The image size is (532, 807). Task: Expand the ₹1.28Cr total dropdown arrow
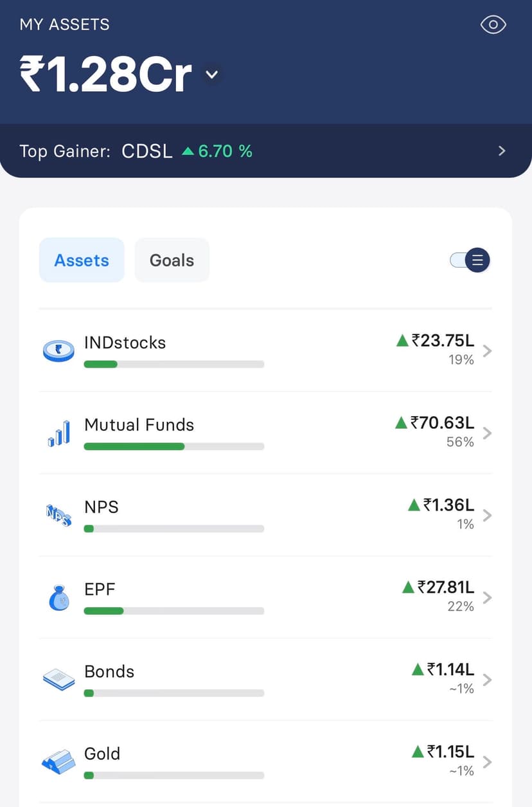(x=212, y=75)
